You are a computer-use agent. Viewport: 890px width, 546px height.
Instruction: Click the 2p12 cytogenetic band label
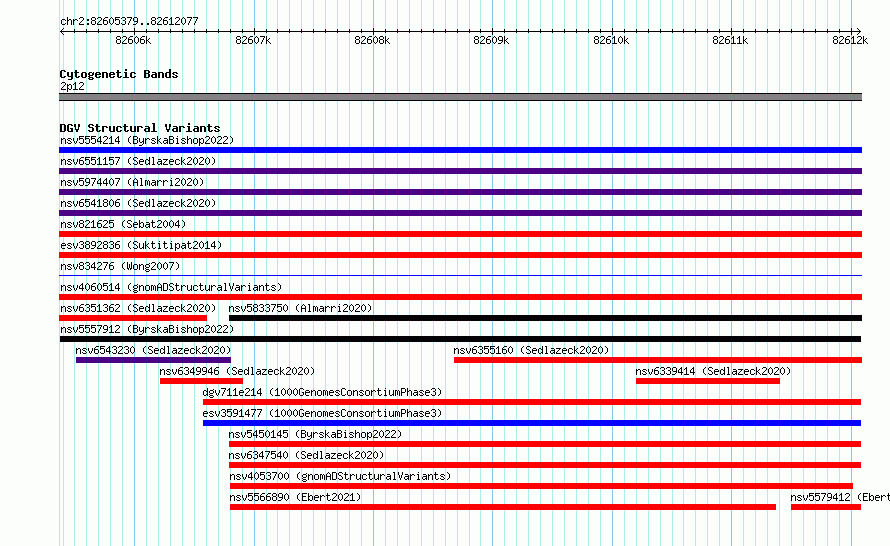point(72,86)
